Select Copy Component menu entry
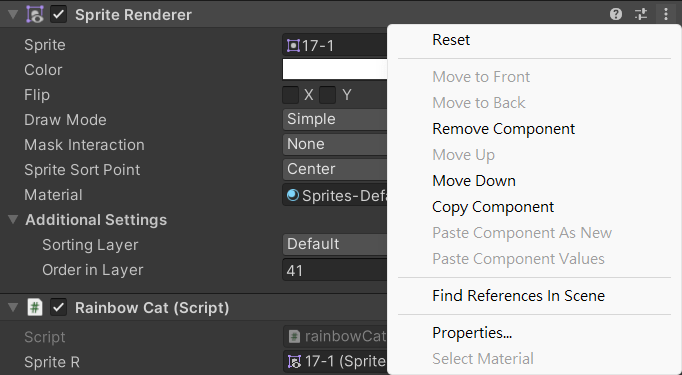Image resolution: width=682 pixels, height=375 pixels. [493, 207]
